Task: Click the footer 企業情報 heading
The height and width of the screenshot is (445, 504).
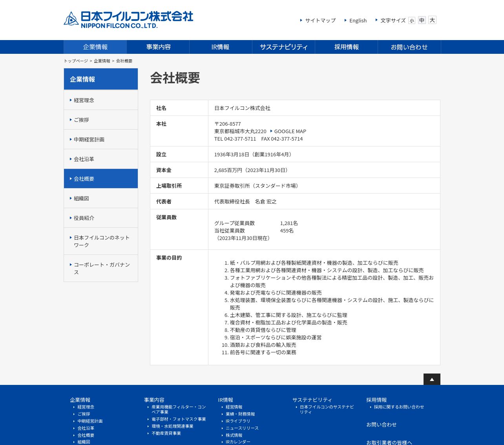Action: (x=80, y=400)
